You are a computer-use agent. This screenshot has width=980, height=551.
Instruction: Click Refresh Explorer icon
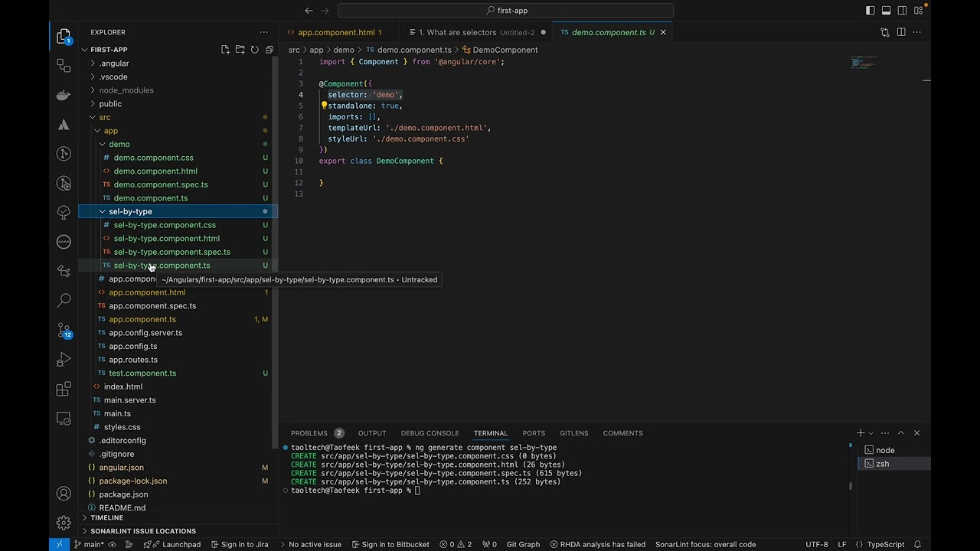(x=254, y=50)
